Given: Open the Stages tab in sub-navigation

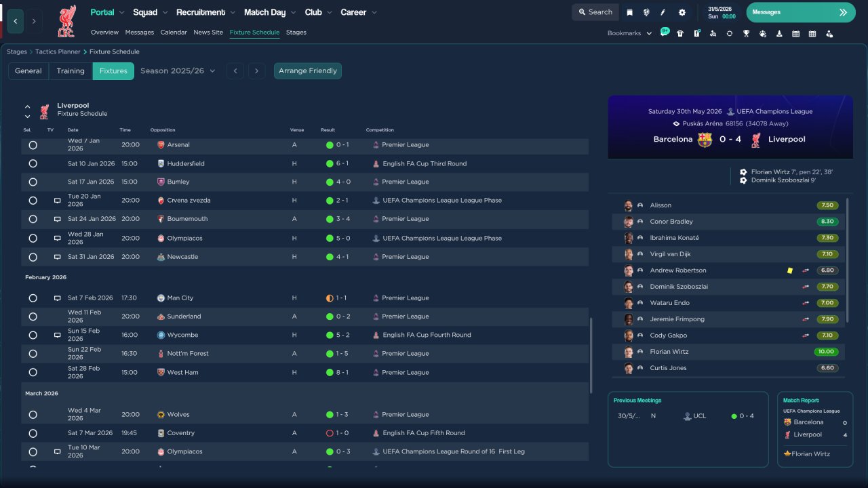Looking at the screenshot, I should (x=296, y=33).
